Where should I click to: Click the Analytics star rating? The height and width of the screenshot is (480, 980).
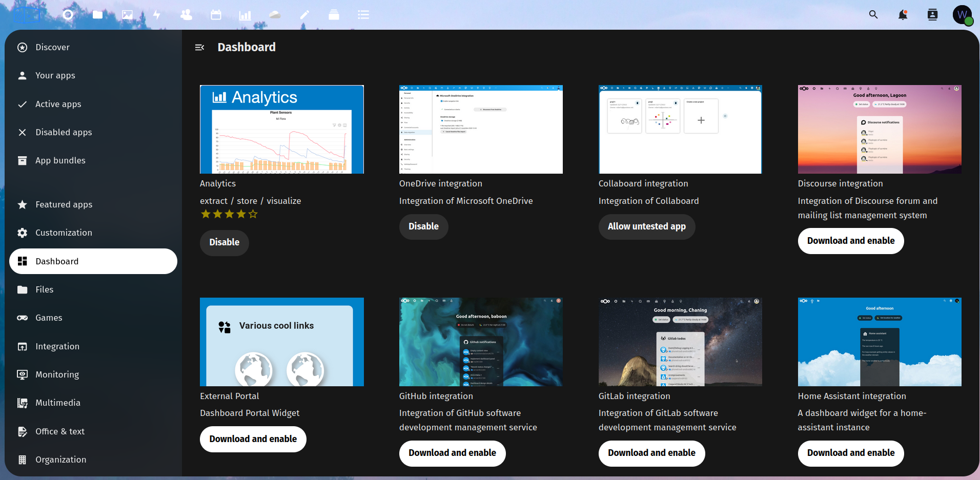click(x=229, y=214)
